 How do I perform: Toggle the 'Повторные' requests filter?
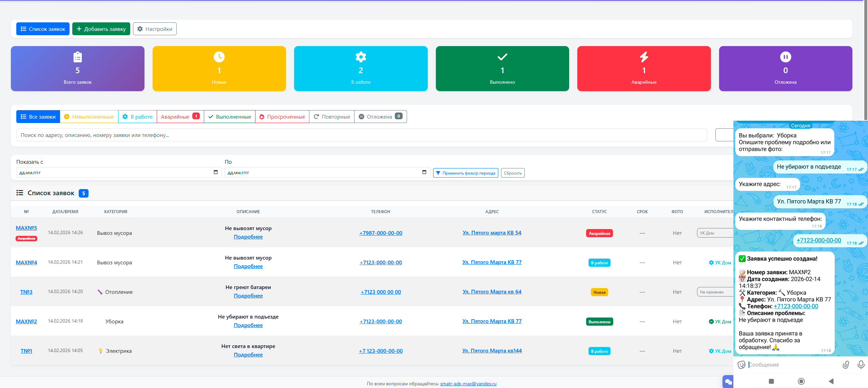click(331, 117)
